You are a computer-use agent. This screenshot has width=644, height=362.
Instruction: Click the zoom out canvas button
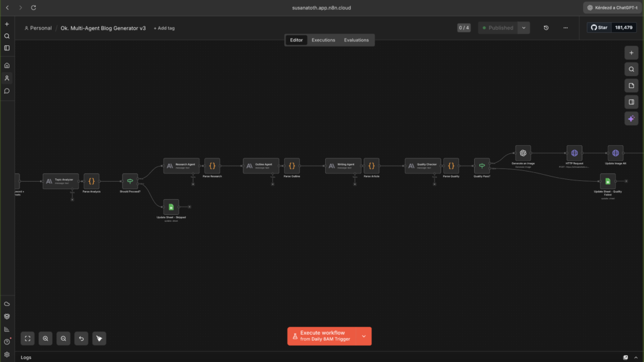[x=64, y=338]
